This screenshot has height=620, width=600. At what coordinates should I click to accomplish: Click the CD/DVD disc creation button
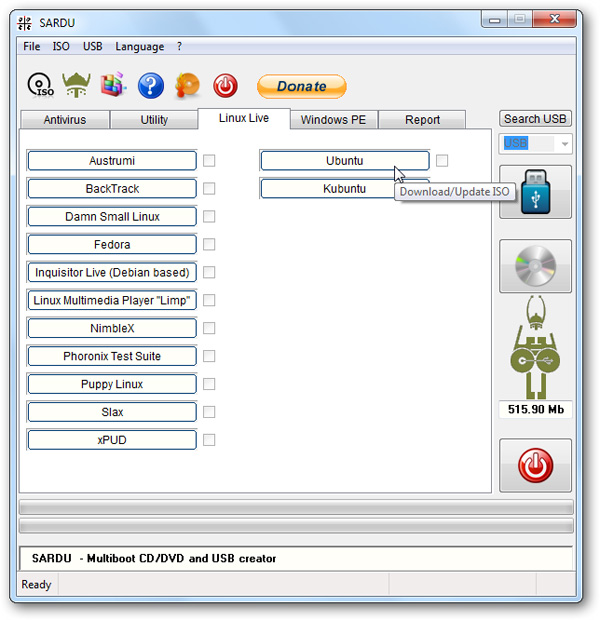tap(535, 266)
